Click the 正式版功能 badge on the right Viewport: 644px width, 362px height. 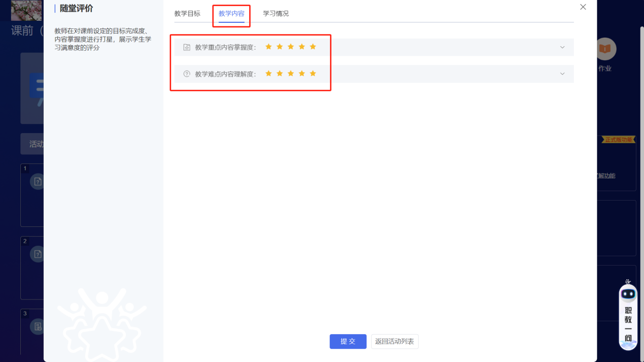(x=619, y=139)
